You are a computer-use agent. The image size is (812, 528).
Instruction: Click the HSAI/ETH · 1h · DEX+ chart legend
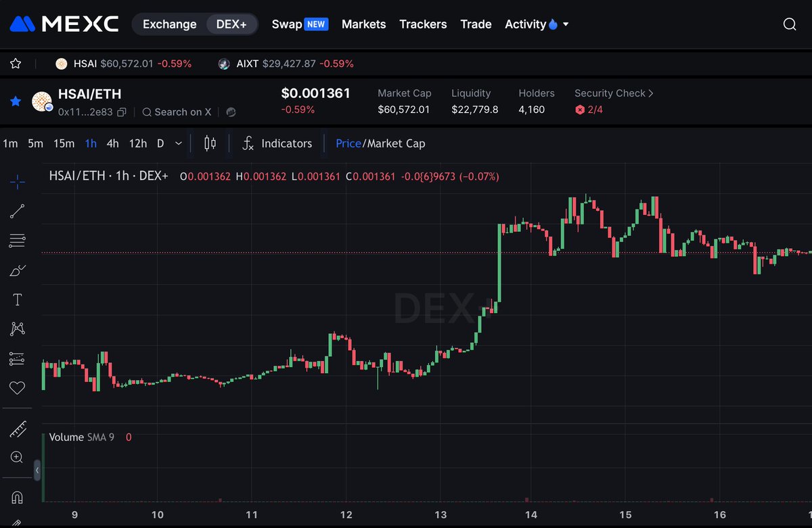click(x=109, y=176)
